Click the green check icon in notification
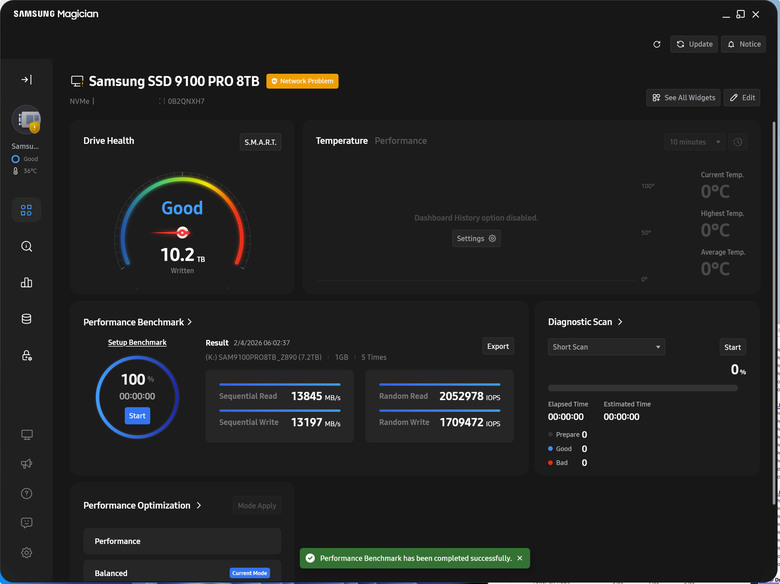780x584 pixels. (310, 558)
